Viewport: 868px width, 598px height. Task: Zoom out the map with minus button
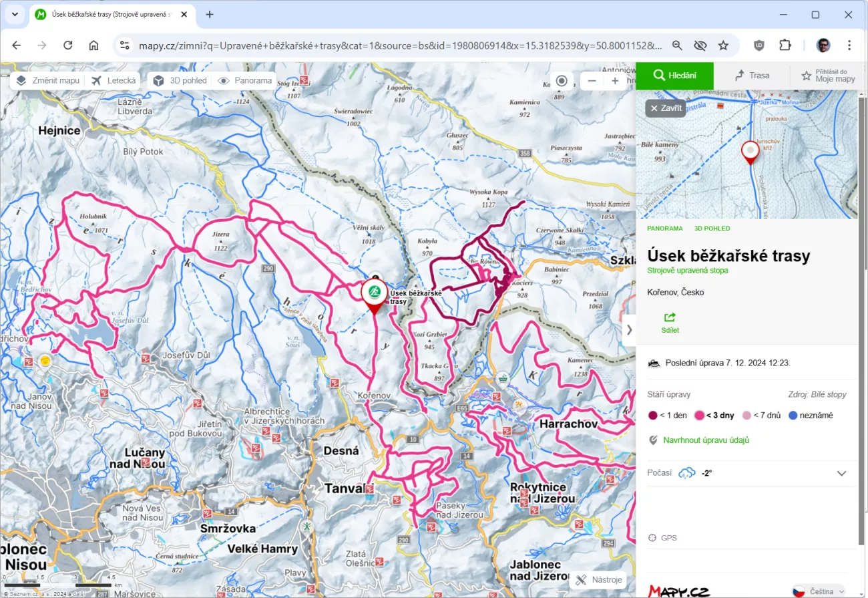(x=590, y=81)
